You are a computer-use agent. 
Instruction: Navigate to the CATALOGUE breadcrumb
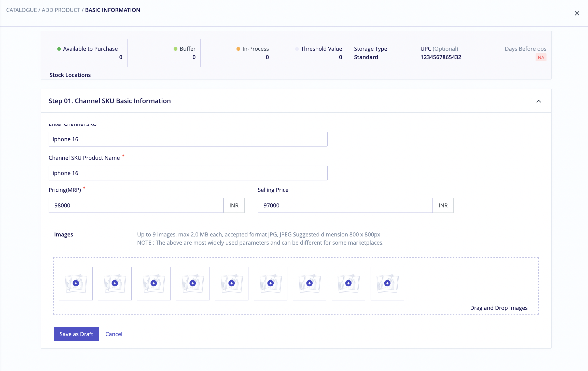pos(21,10)
